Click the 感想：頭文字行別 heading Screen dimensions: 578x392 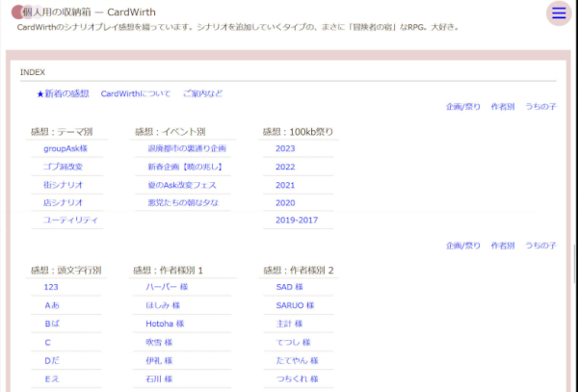point(66,271)
